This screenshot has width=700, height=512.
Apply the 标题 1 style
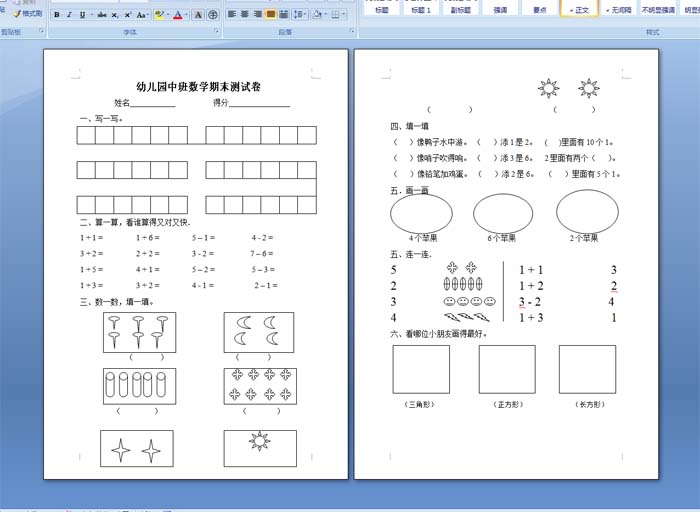coord(421,8)
